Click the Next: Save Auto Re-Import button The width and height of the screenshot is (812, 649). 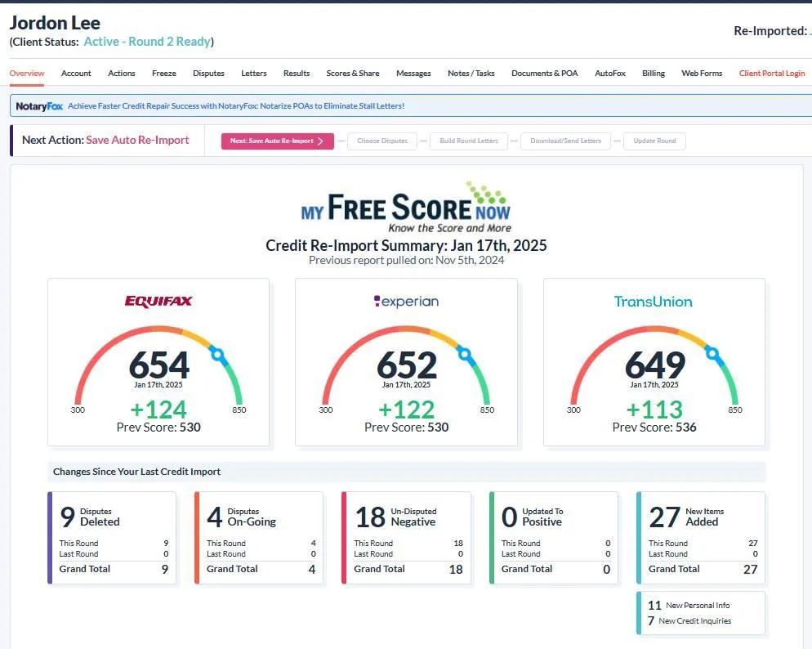coord(278,141)
